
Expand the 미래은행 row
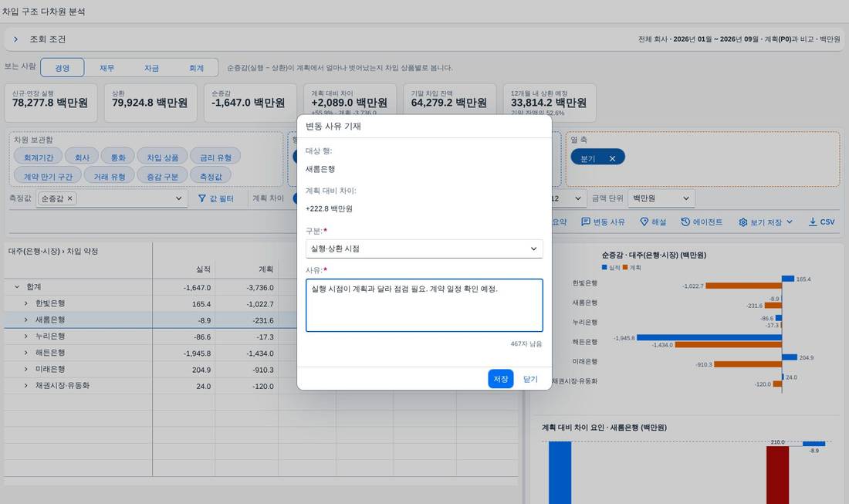(x=25, y=369)
